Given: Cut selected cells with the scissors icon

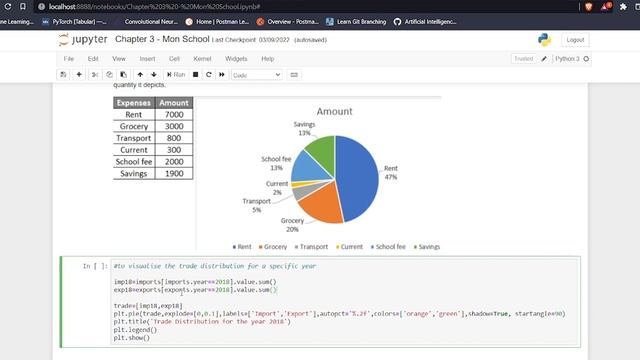Looking at the screenshot, I should pos(95,75).
